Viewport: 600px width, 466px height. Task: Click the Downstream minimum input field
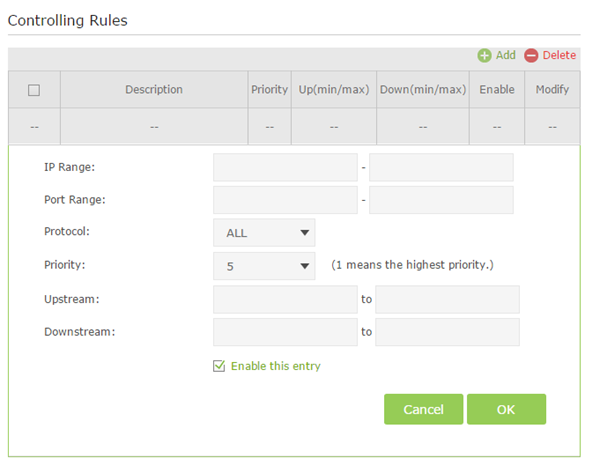[285, 332]
